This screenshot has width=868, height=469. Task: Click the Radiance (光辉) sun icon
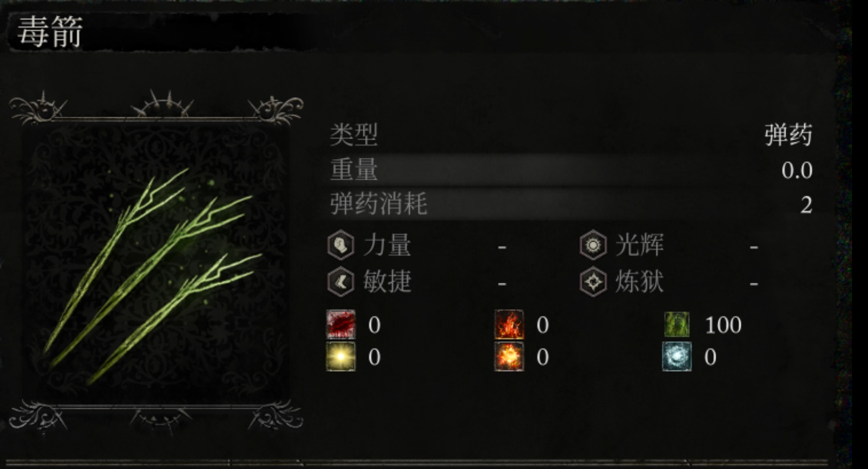[593, 245]
